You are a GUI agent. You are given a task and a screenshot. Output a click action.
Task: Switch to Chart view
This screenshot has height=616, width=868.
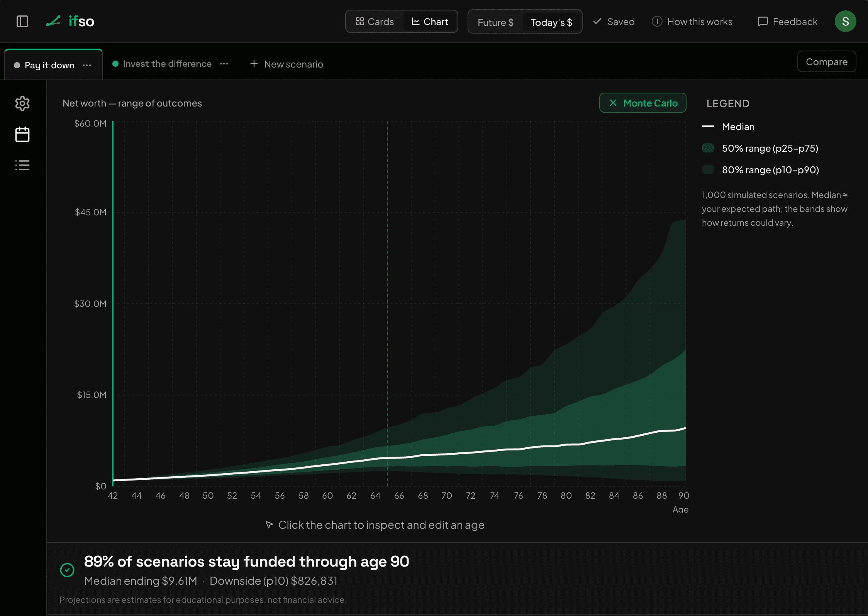(430, 22)
